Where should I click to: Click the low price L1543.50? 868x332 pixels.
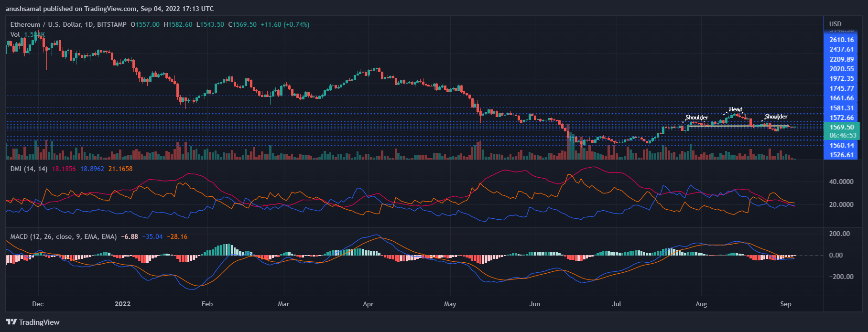point(210,24)
